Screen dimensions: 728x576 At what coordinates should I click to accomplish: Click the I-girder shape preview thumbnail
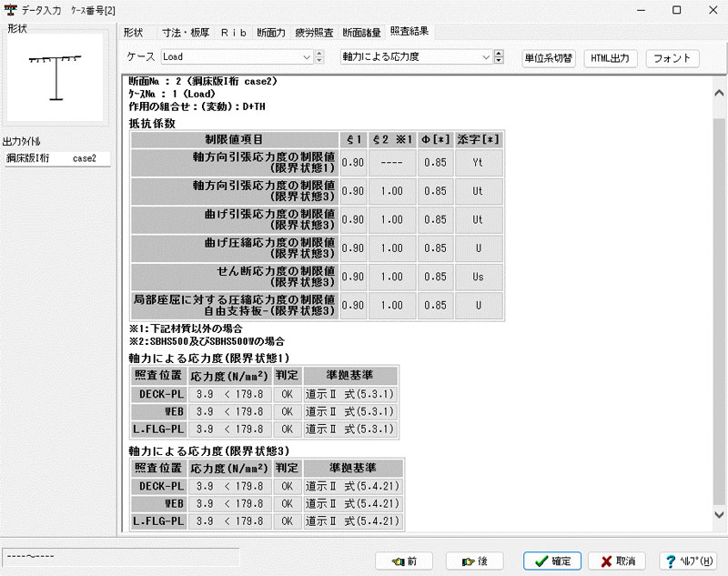pos(56,77)
